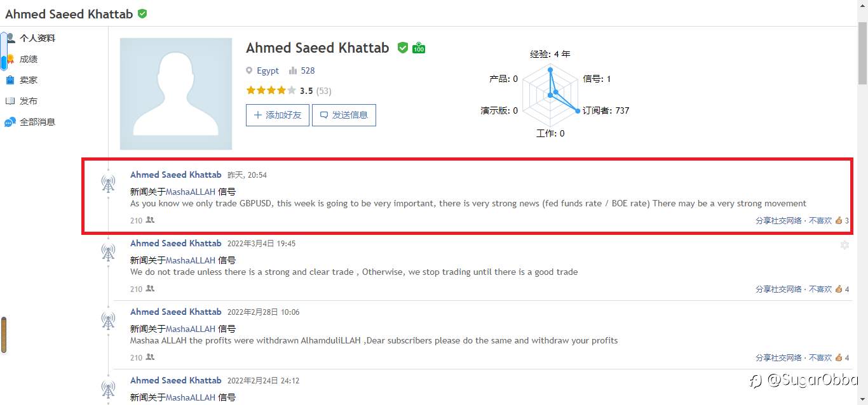Click the 添加好友 add friend button
The image size is (868, 405).
coord(278,115)
